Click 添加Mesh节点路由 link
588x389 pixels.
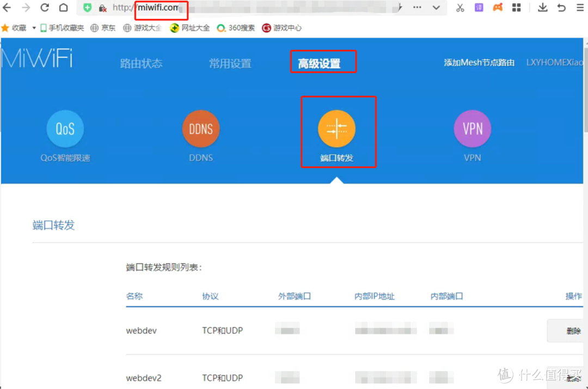(479, 63)
